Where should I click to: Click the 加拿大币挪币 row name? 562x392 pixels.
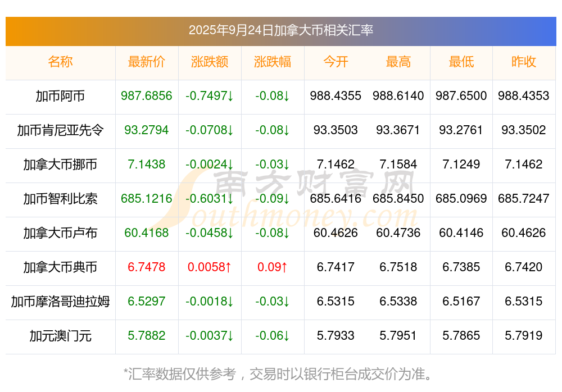(x=60, y=165)
